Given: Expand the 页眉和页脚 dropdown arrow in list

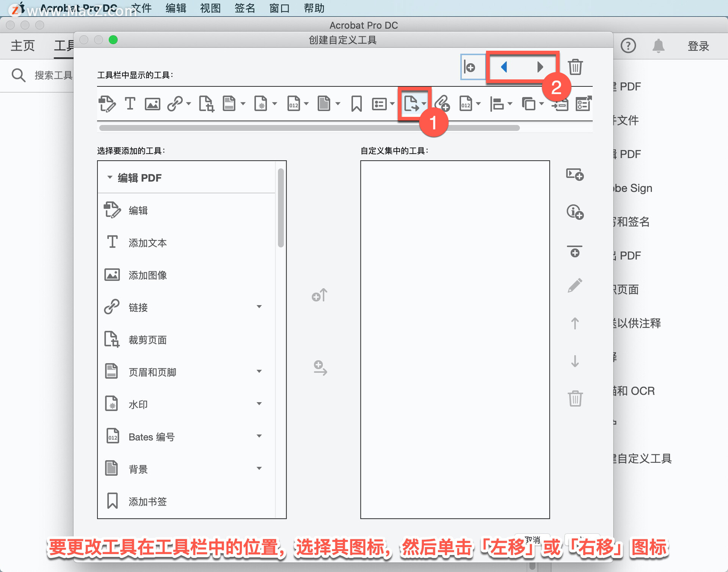Looking at the screenshot, I should pyautogui.click(x=259, y=371).
